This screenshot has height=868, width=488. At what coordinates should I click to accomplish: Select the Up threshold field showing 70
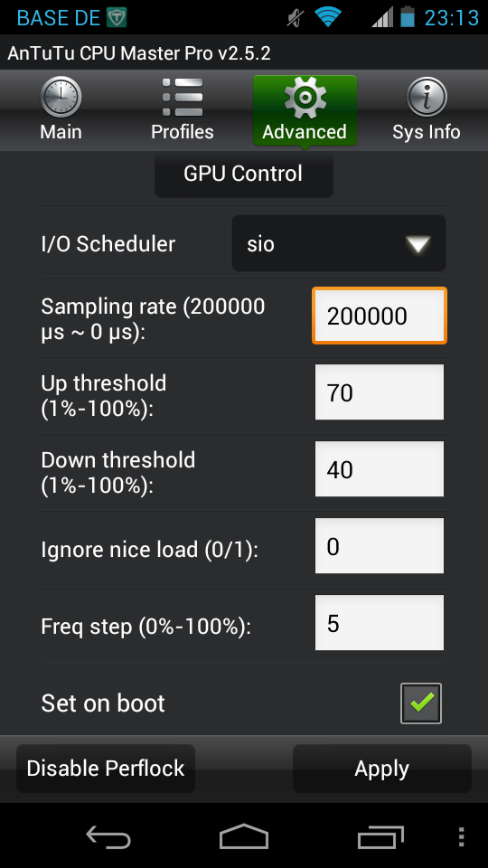[x=380, y=392]
